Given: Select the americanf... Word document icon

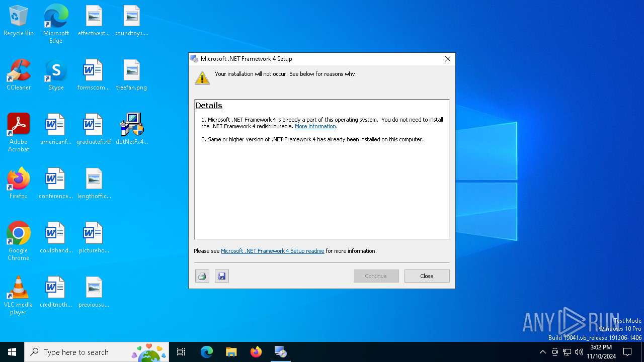Looking at the screenshot, I should [x=56, y=130].
